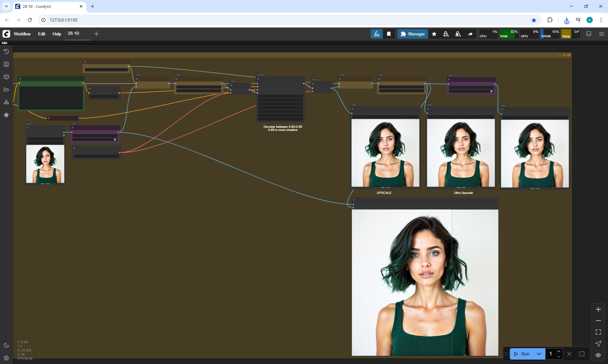Open the workflows folder sidebar icon
The width and height of the screenshot is (608, 364).
6,89
